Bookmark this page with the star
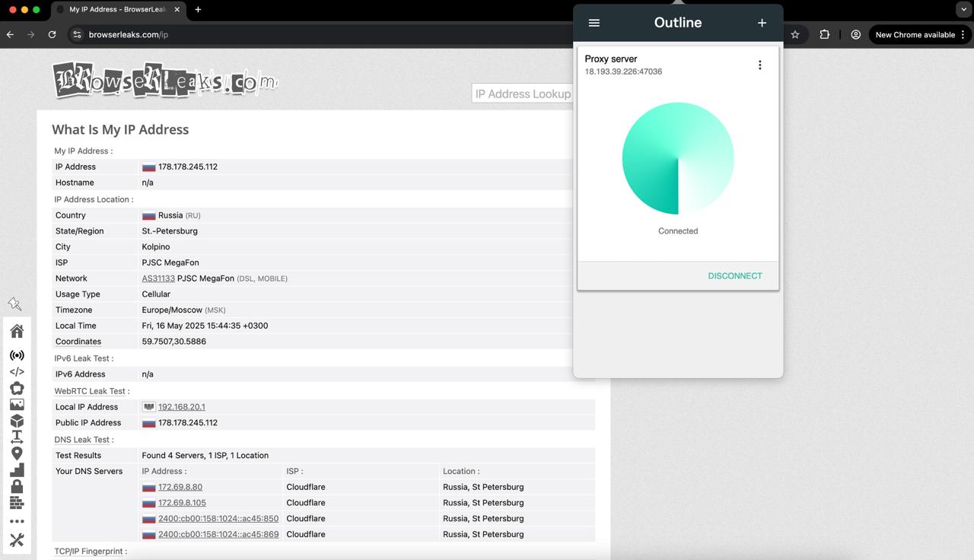The height and width of the screenshot is (560, 974). tap(795, 34)
